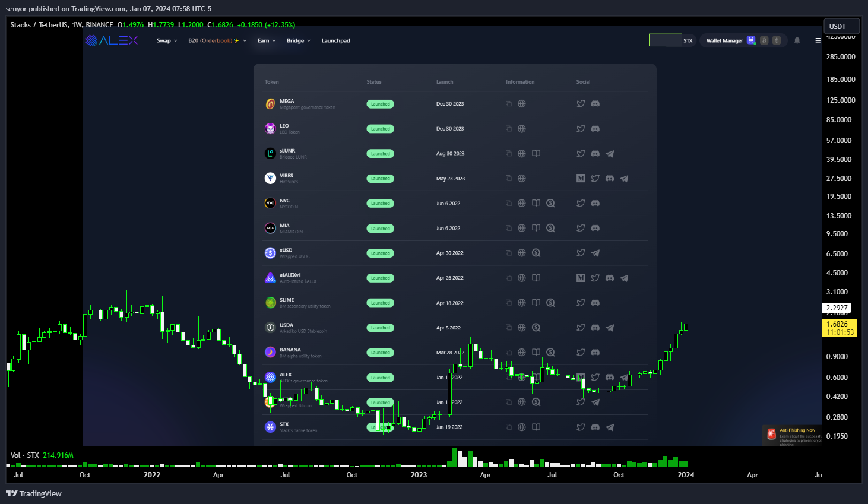The image size is (868, 504).
Task: Open VIBES Discord icon
Action: (x=610, y=178)
